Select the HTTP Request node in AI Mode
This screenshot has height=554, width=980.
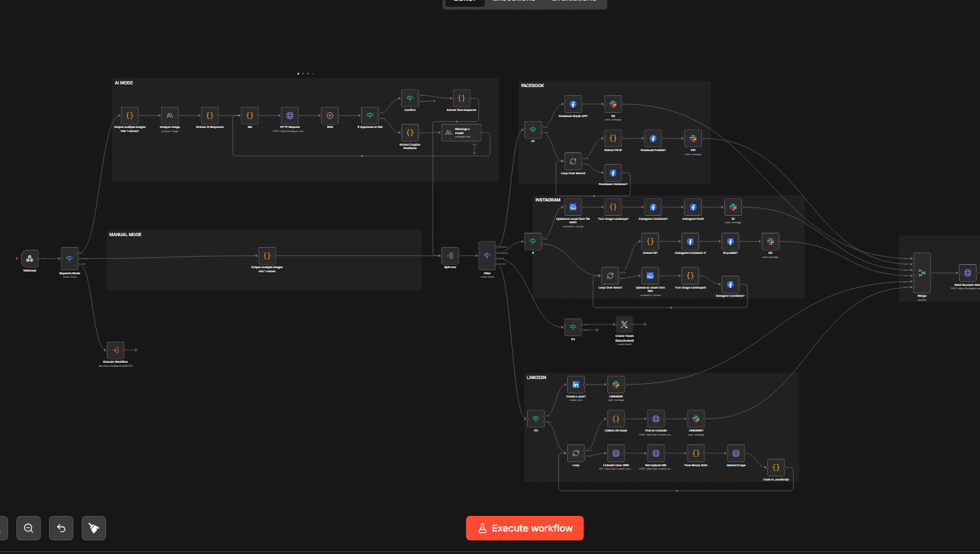(290, 115)
